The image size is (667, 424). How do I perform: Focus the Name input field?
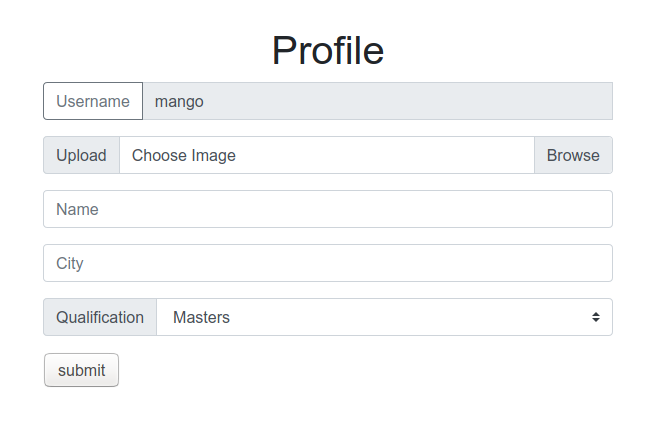[328, 209]
